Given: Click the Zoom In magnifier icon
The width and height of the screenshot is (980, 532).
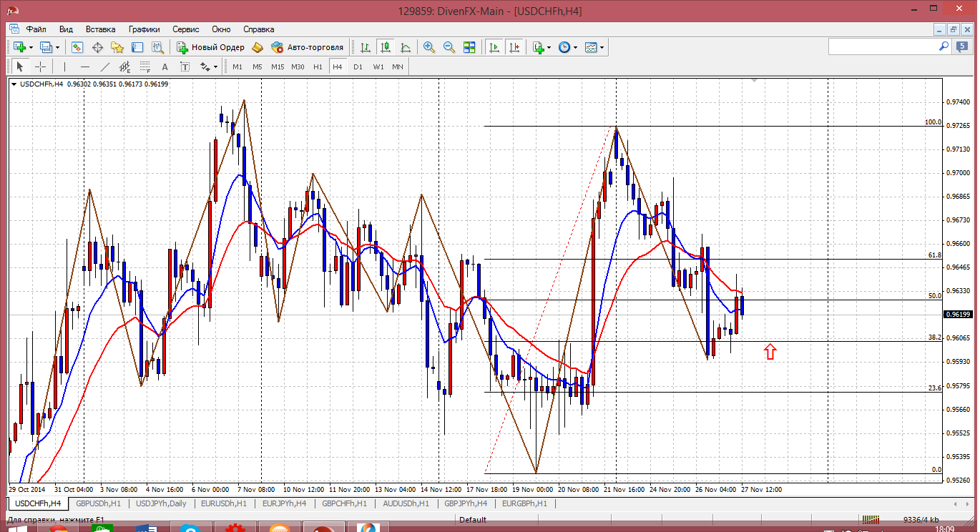Looking at the screenshot, I should pyautogui.click(x=429, y=47).
